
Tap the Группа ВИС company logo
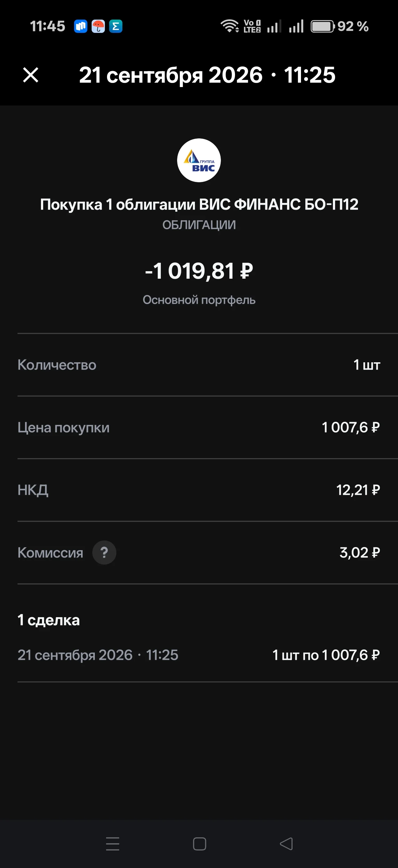pos(199,160)
